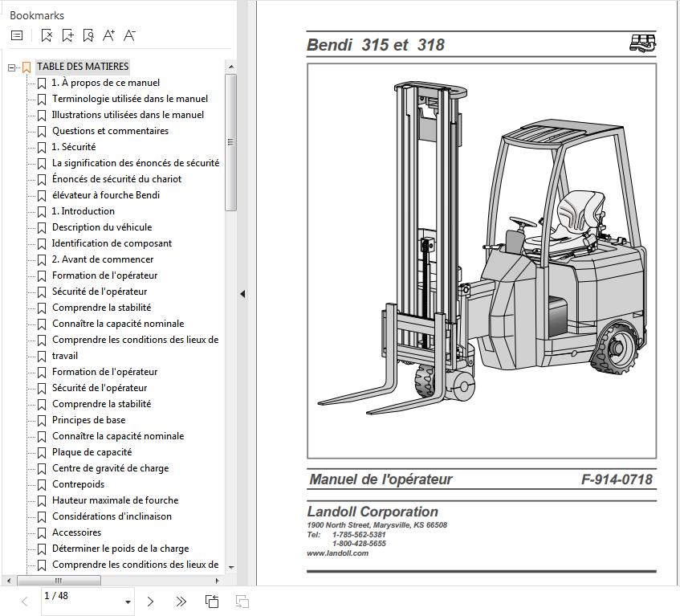The width and height of the screenshot is (680, 616).
Task: Open bookmark 'Contrepoids'
Action: (x=78, y=483)
